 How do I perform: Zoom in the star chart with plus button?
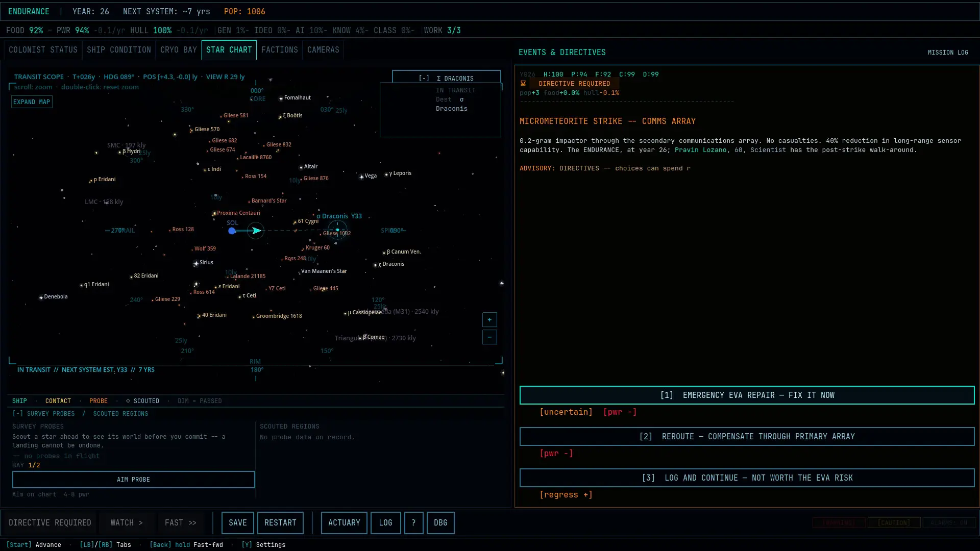[x=489, y=320]
